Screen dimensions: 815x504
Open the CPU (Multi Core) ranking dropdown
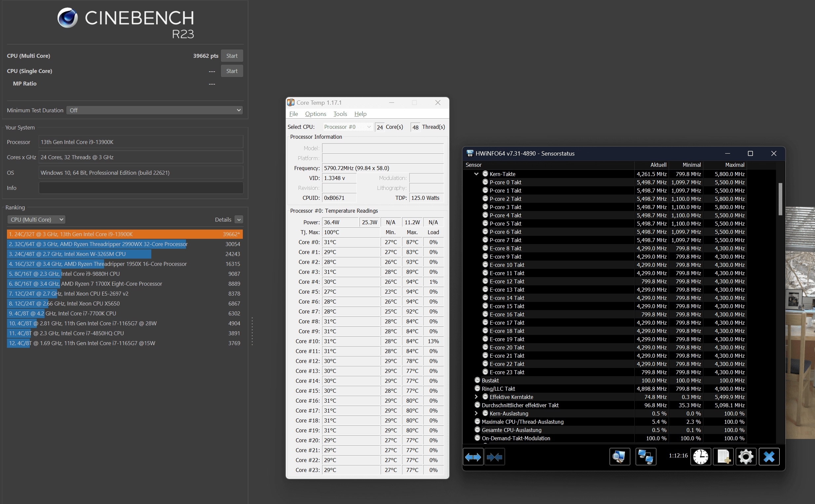pos(36,220)
